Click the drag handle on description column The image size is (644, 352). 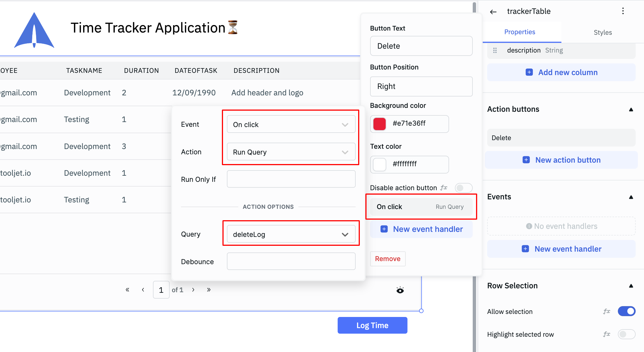(495, 50)
